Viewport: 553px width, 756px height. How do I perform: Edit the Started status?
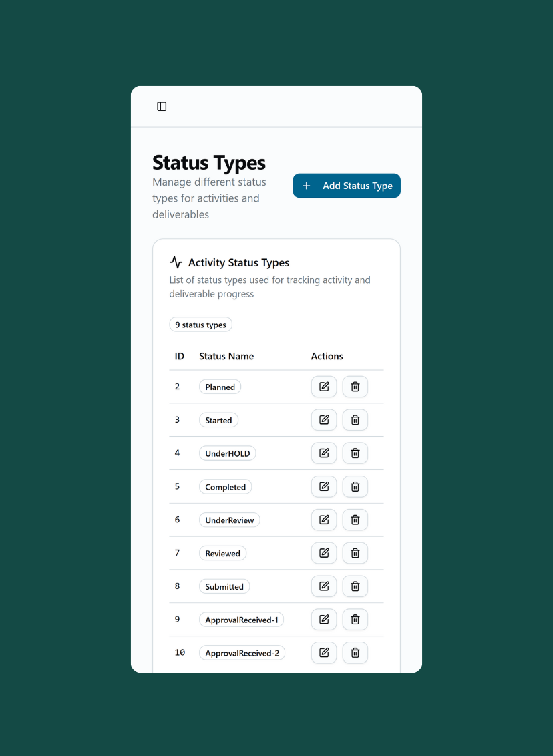(324, 420)
